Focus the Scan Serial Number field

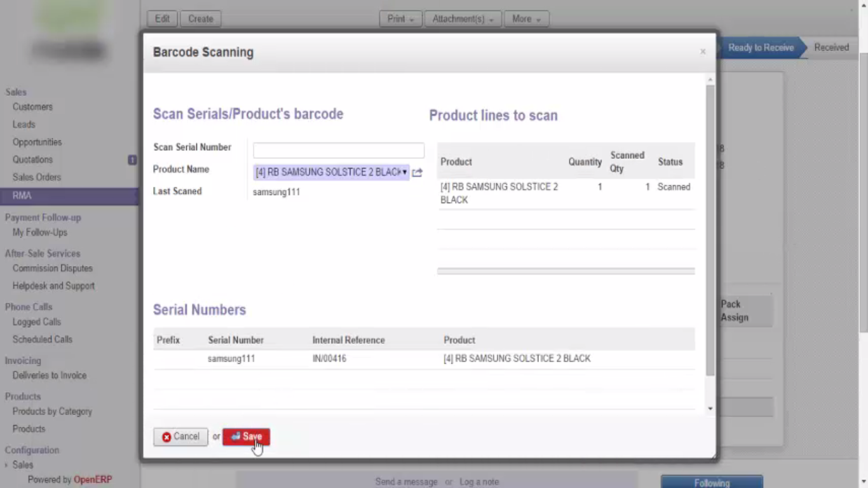339,150
